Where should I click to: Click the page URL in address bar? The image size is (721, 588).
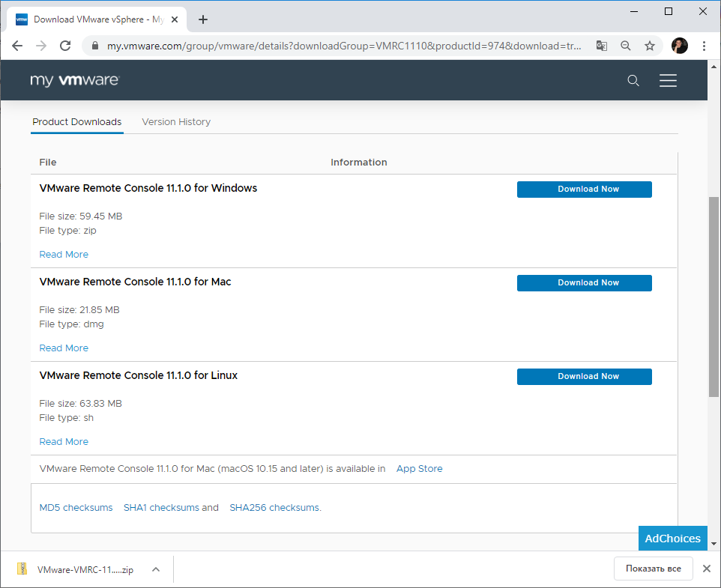[x=344, y=46]
